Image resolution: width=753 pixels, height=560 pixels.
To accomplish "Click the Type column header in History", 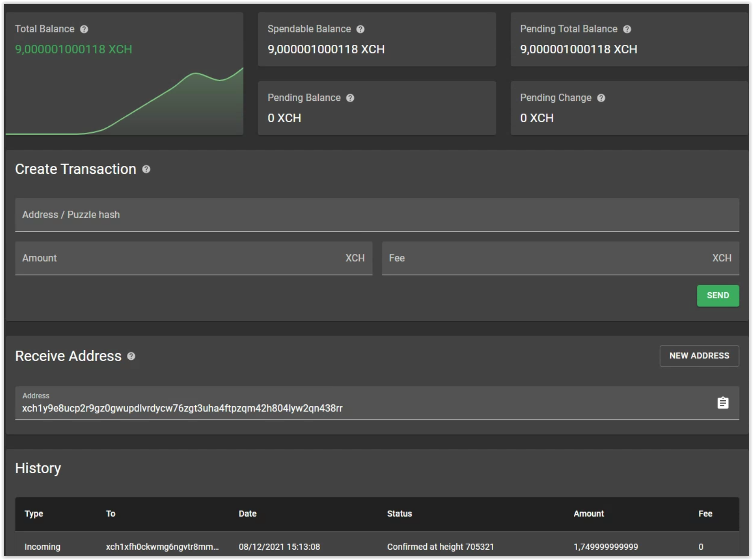I will click(34, 514).
